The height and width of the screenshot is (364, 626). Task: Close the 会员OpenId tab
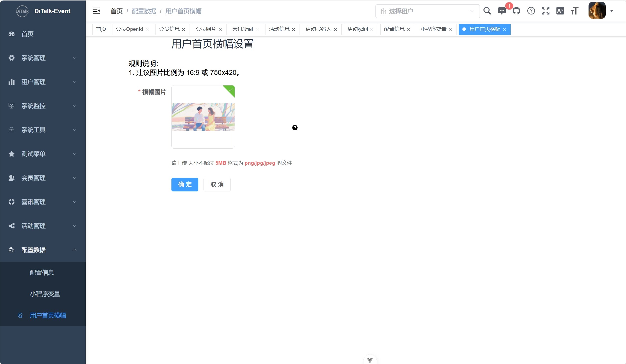pos(147,30)
